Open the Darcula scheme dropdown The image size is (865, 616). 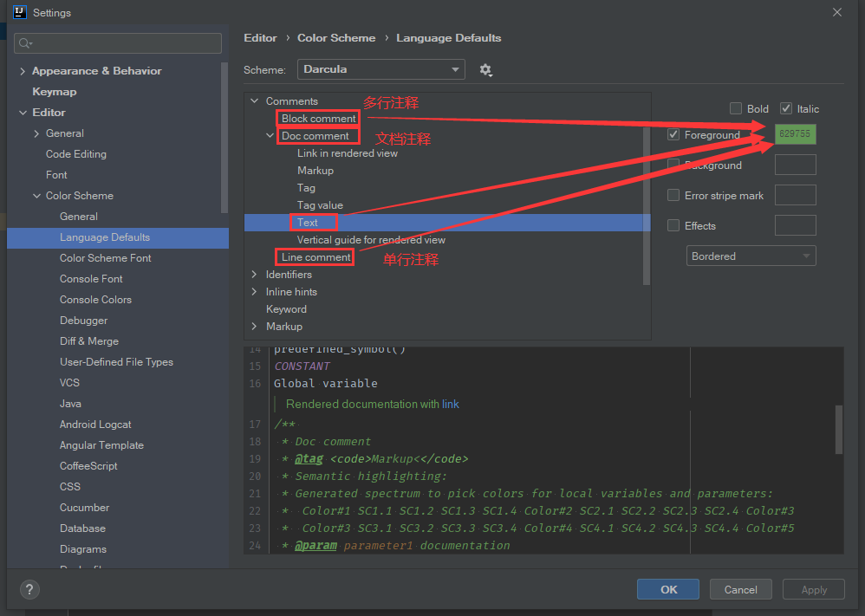[x=380, y=69]
